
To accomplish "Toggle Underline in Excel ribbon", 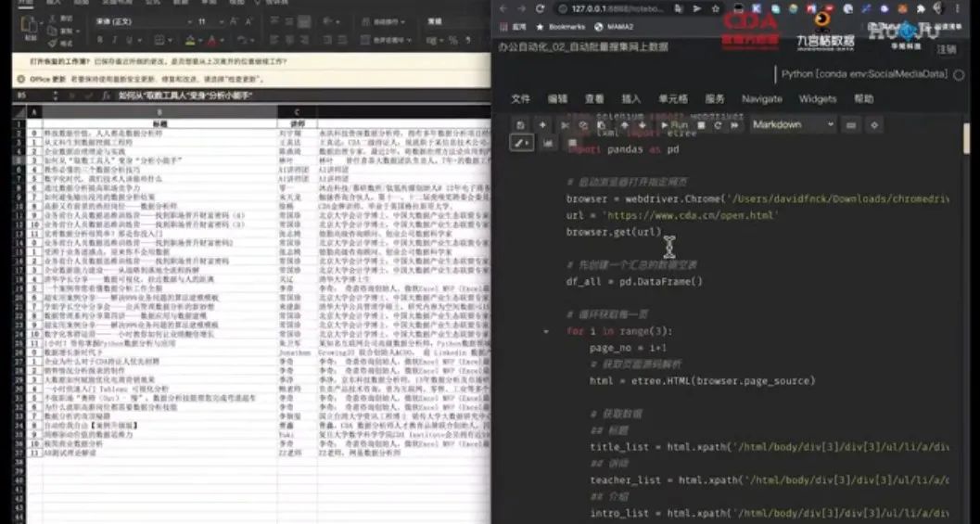I will click(131, 40).
